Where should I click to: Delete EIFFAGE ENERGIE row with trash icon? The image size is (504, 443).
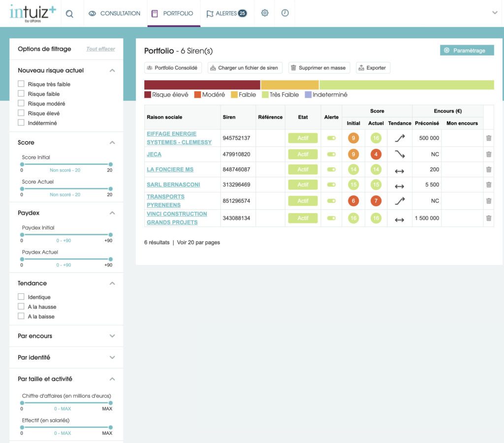[x=489, y=138]
